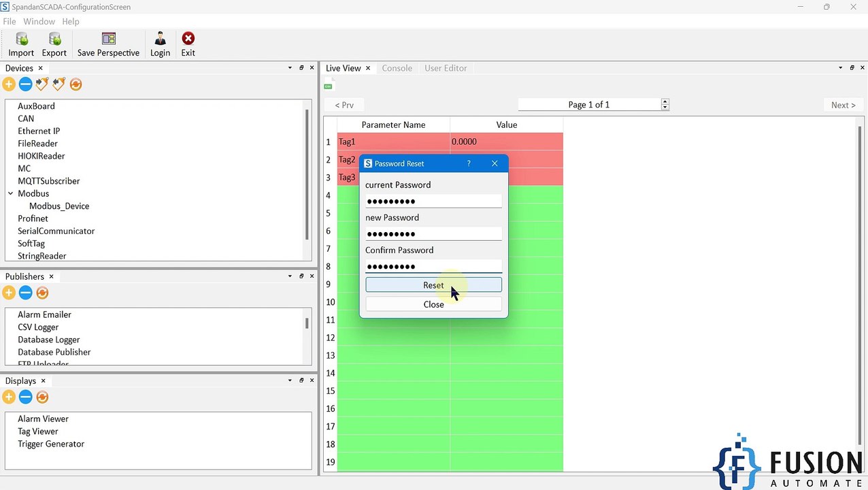Add a publisher with the Publishers plus icon
This screenshot has height=490, width=868.
pos(9,293)
